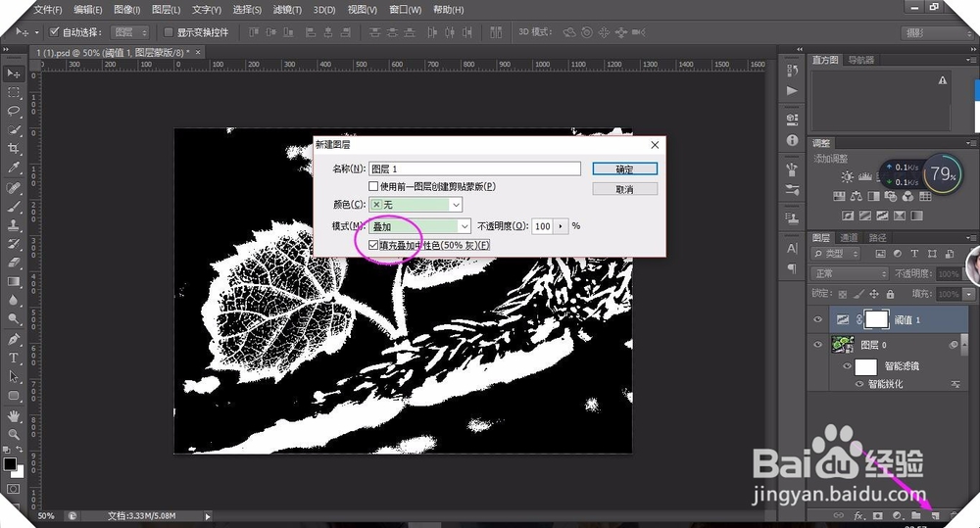Image resolution: width=980 pixels, height=528 pixels.
Task: Open the 摄影 workspace dropdown
Action: point(936,32)
